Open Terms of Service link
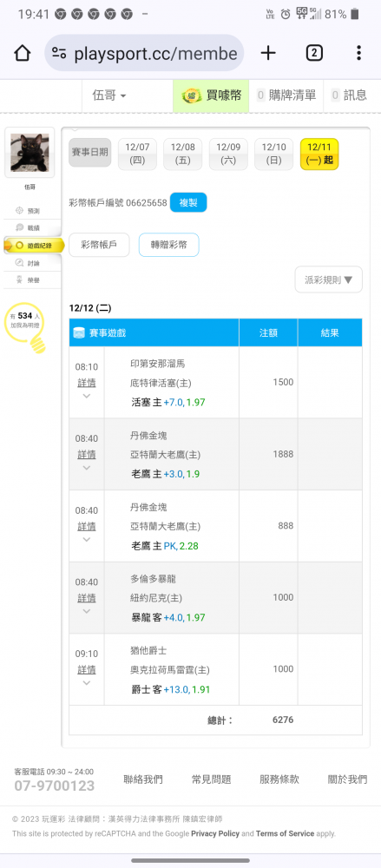Screen dimensions: 381x868 click(285, 833)
